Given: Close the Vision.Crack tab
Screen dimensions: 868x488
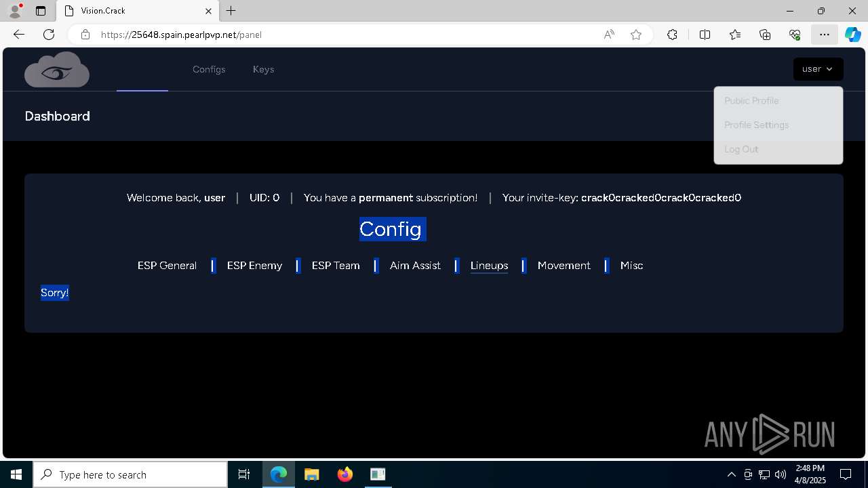Looking at the screenshot, I should pos(209,11).
